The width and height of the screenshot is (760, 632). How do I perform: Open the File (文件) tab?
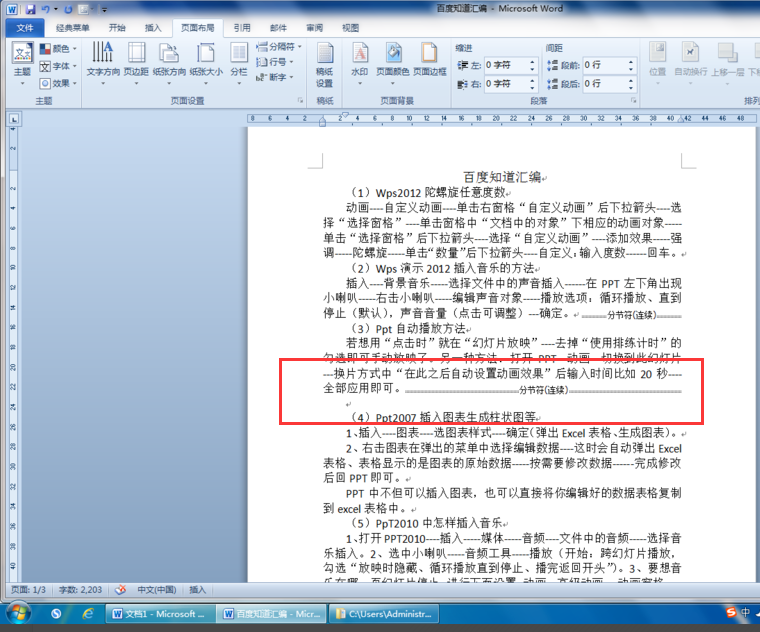pos(25,28)
